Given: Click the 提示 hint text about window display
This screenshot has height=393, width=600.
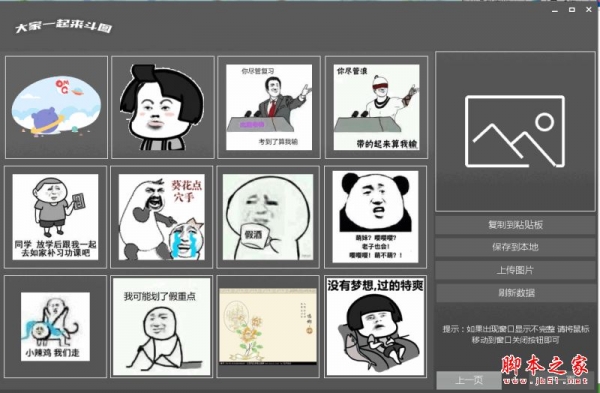Looking at the screenshot, I should click(x=515, y=334).
